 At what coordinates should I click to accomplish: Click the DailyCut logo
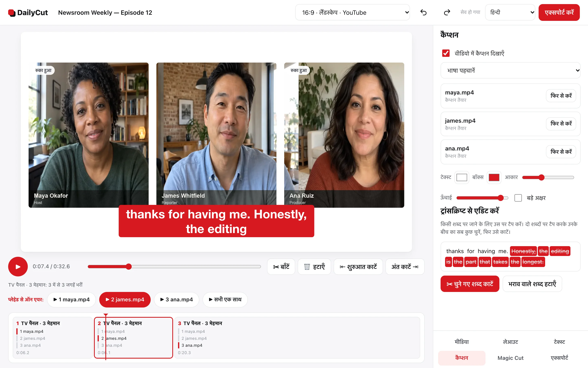click(x=28, y=12)
